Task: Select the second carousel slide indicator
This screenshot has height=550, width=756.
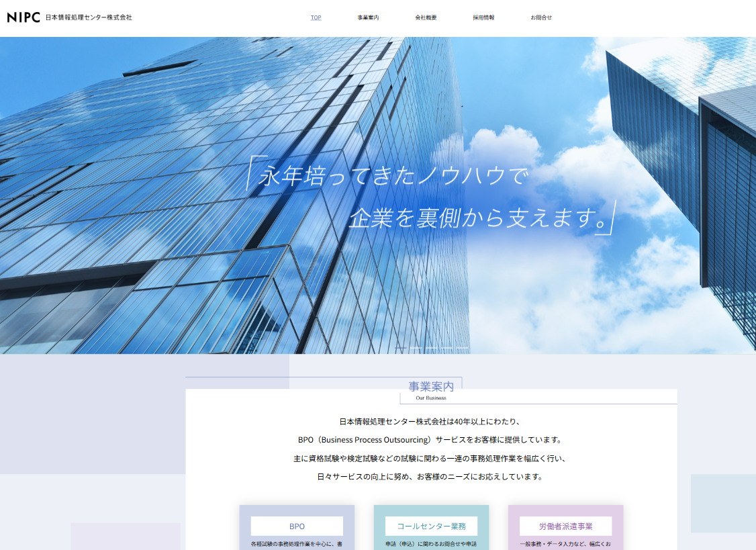Action: pyautogui.click(x=416, y=348)
